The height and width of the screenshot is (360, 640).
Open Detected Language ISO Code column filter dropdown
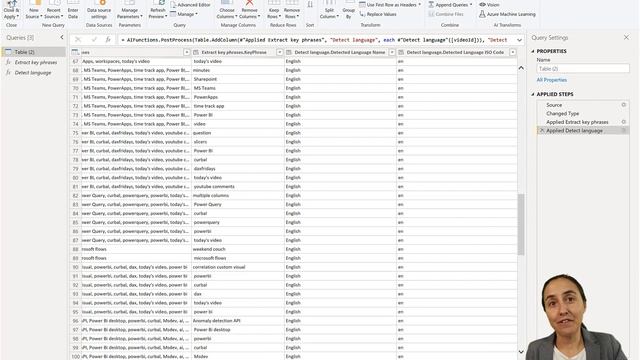pyautogui.click(x=513, y=52)
